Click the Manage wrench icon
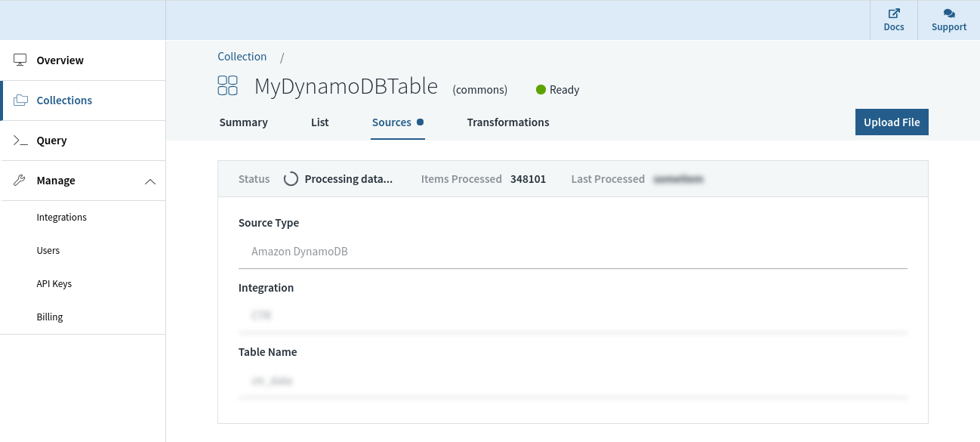The height and width of the screenshot is (442, 980). tap(20, 181)
